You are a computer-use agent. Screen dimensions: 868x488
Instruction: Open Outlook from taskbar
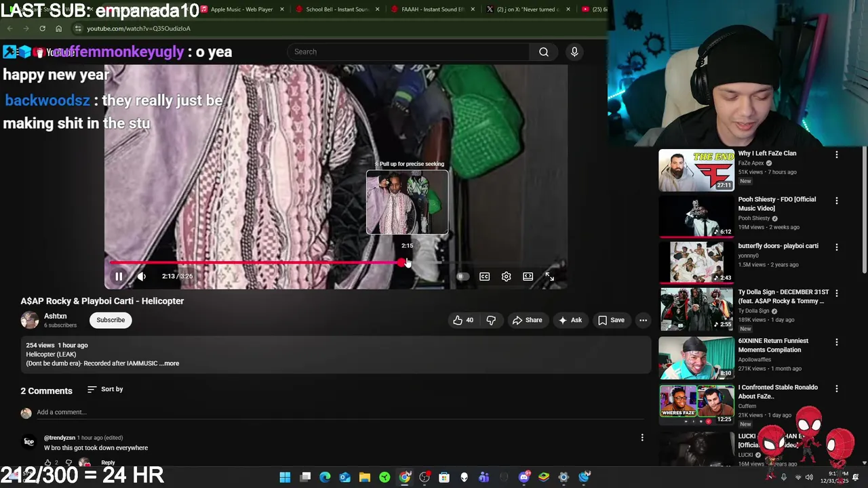[x=344, y=477]
